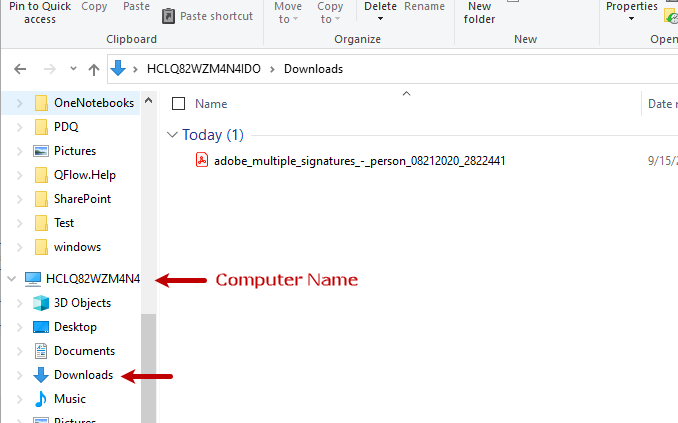Go forward with the right arrow

(50, 69)
